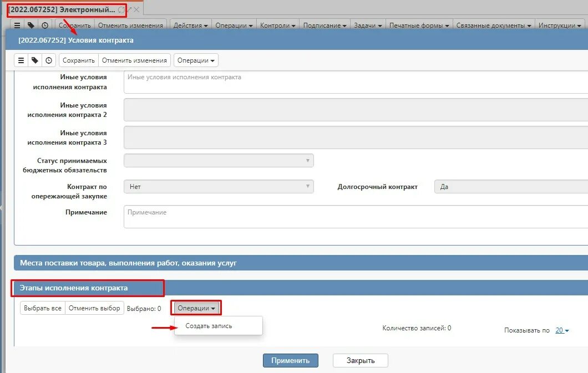
Task: Open the Действия menu
Action: tap(190, 25)
